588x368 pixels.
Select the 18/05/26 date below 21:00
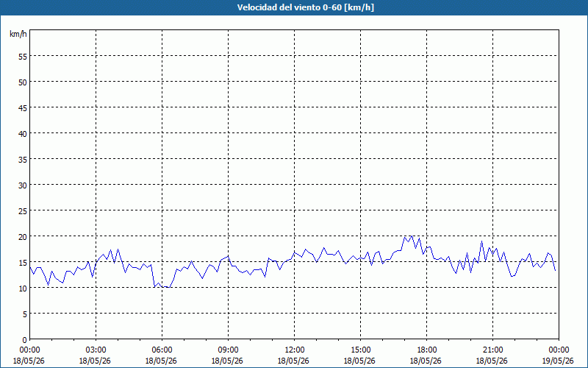click(x=492, y=361)
